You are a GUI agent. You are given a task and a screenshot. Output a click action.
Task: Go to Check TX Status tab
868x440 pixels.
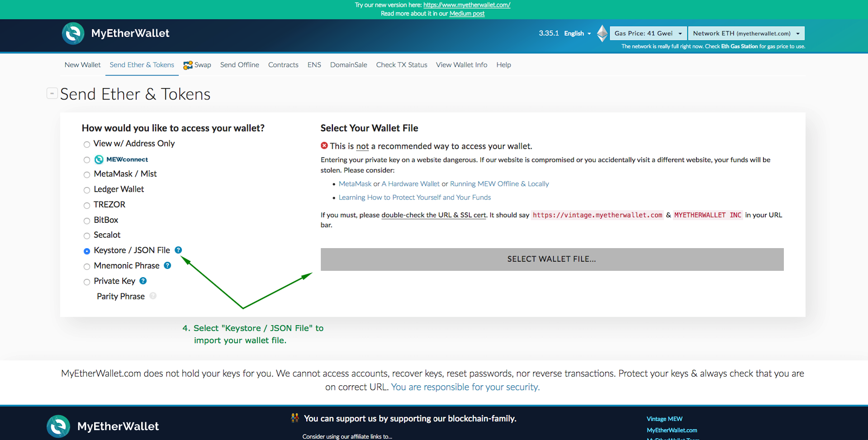click(402, 65)
